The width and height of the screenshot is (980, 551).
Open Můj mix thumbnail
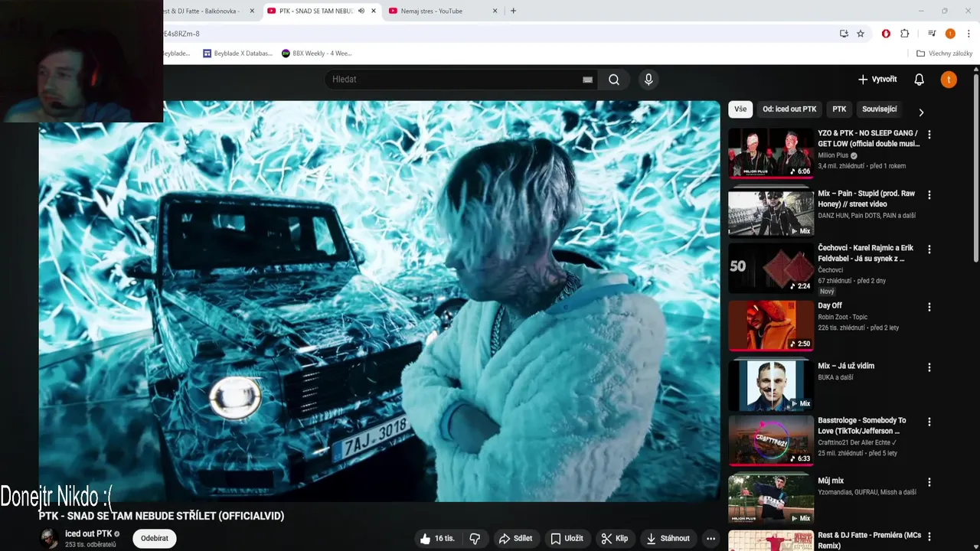(x=770, y=500)
